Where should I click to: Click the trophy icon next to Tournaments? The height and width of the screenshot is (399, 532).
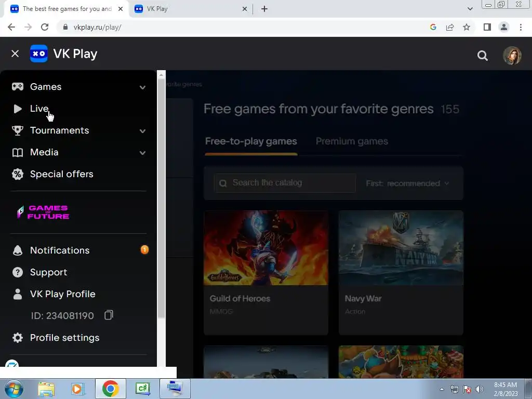pos(18,130)
